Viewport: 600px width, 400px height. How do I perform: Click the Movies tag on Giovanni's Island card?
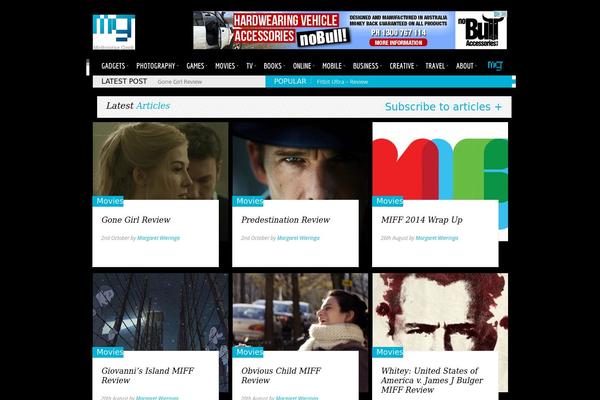point(108,352)
